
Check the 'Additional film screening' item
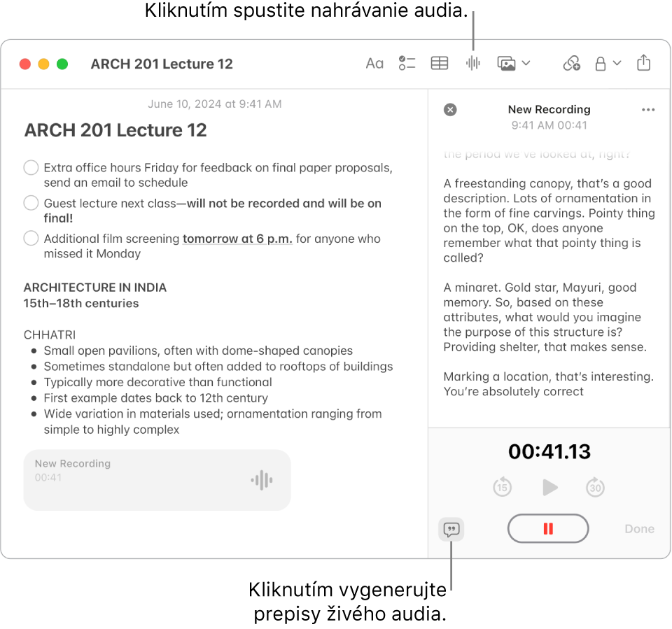pos(31,238)
